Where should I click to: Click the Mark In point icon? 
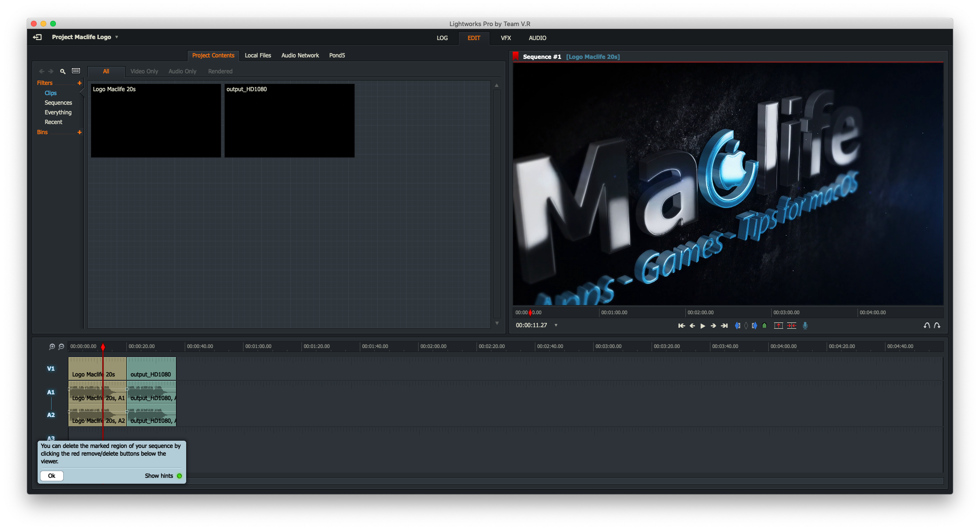click(x=737, y=325)
